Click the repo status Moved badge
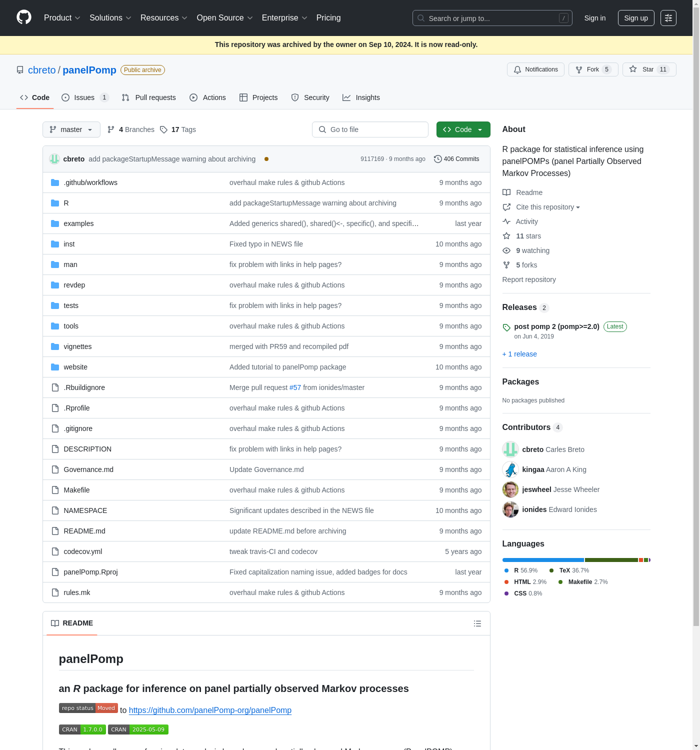 click(88, 708)
